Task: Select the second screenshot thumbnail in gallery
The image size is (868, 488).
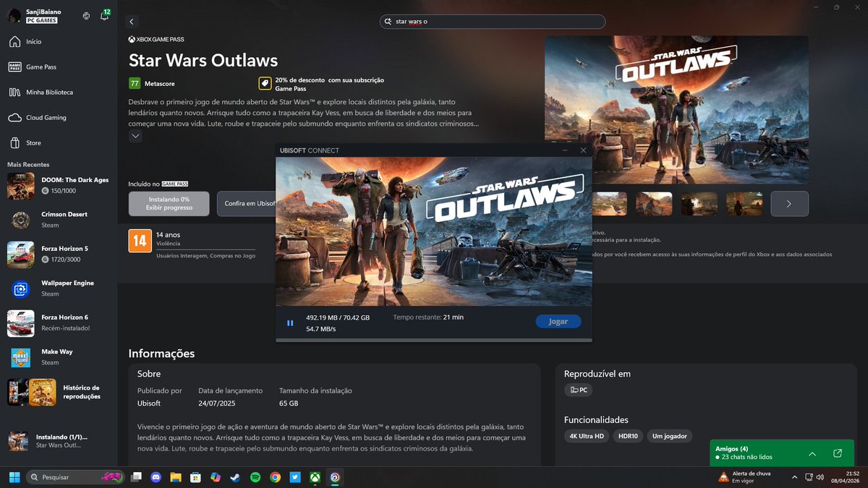Action: coord(654,204)
